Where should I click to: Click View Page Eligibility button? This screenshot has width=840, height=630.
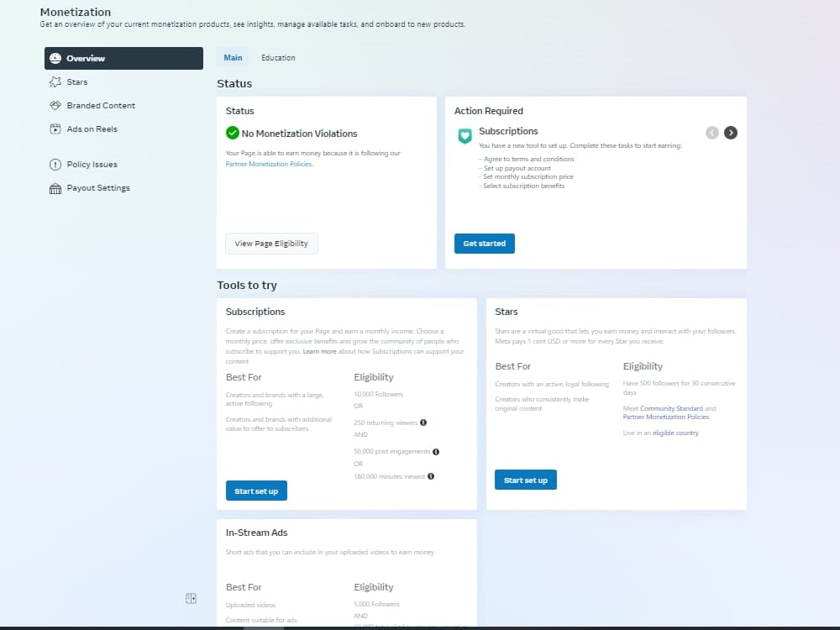[271, 244]
